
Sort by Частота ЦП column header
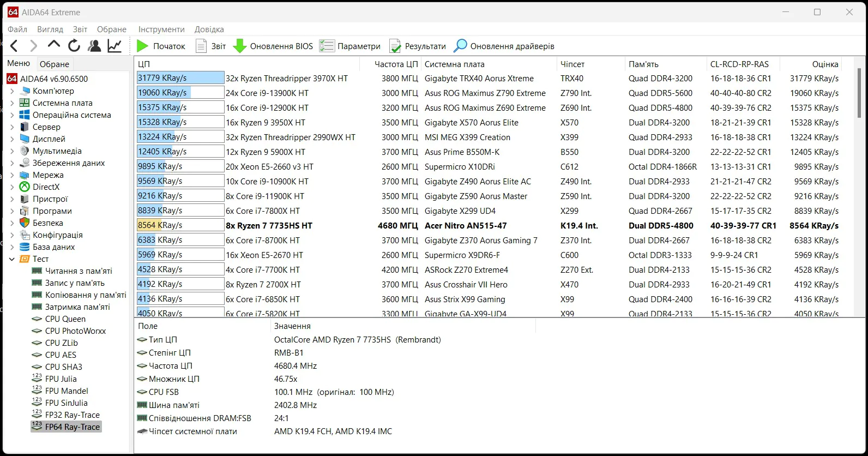(x=390, y=64)
